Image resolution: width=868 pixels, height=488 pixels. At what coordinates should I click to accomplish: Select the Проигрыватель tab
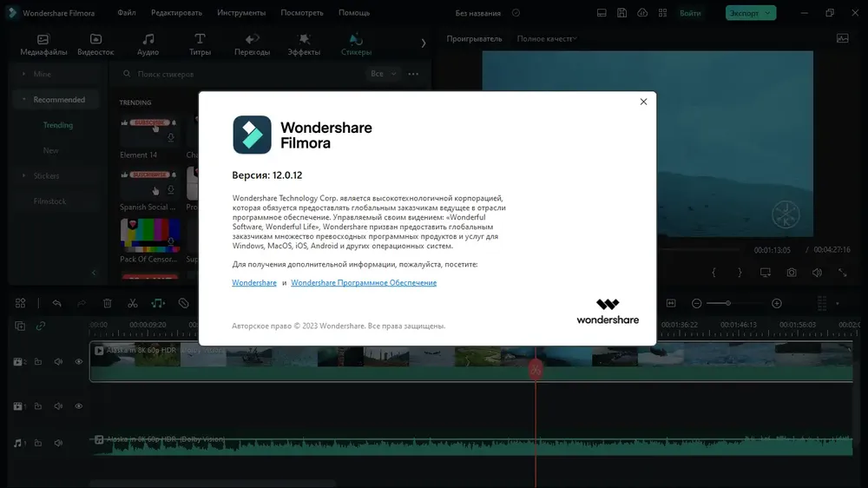475,39
